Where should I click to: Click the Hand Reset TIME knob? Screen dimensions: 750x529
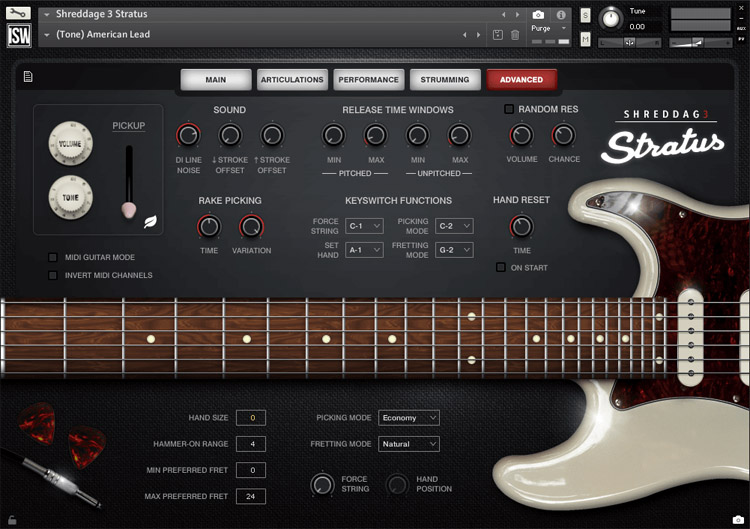[x=521, y=226]
